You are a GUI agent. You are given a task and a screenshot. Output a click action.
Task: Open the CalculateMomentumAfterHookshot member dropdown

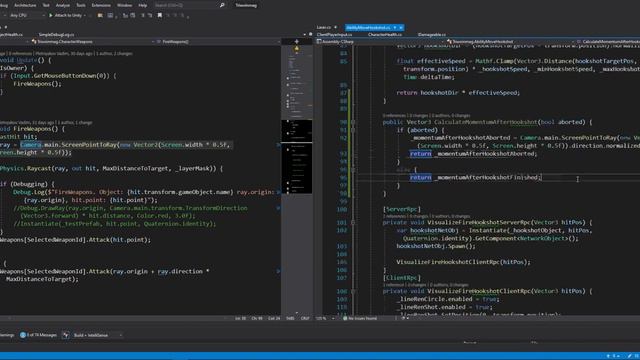(x=608, y=42)
